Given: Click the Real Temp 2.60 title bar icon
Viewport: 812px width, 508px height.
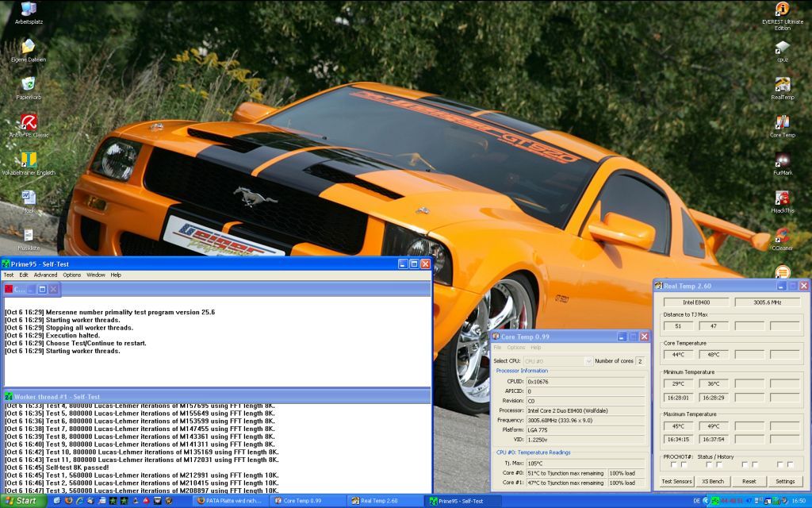Looking at the screenshot, I should tap(658, 286).
